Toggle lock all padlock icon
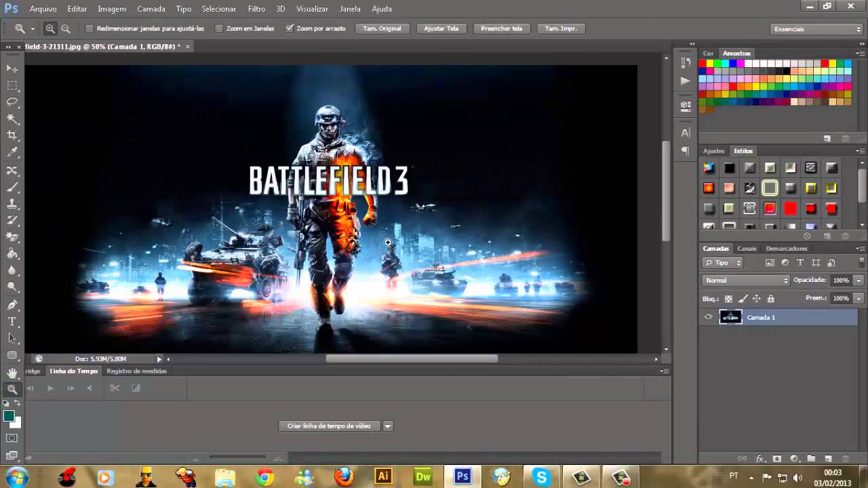This screenshot has height=488, width=868. pyautogui.click(x=770, y=298)
